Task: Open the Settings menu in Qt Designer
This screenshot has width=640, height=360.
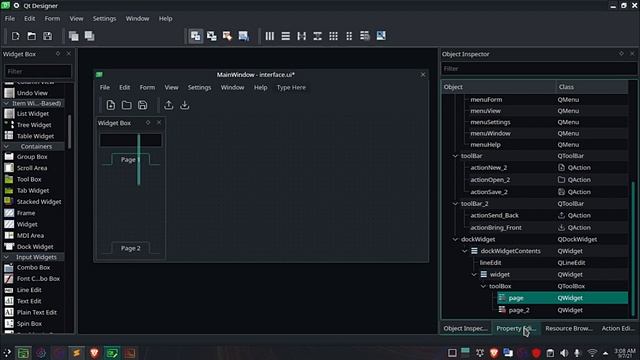Action: click(x=104, y=18)
